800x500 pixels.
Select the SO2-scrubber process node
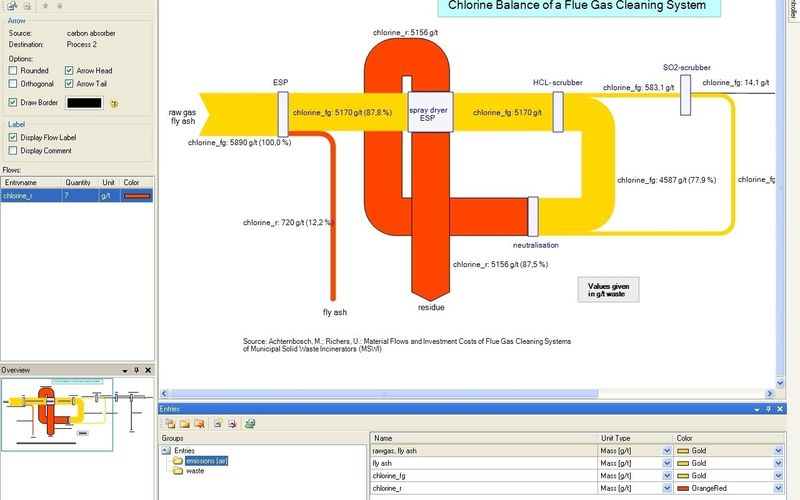pyautogui.click(x=686, y=95)
